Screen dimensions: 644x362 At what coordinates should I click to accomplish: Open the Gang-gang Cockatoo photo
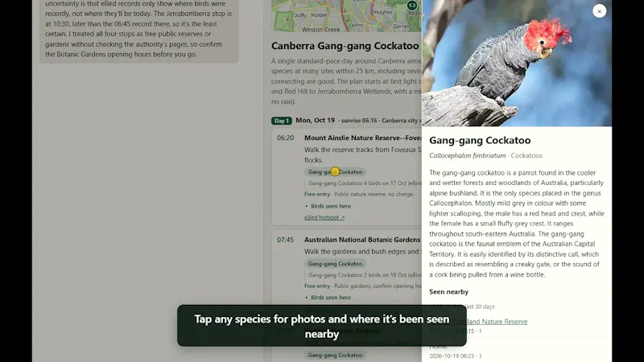517,64
